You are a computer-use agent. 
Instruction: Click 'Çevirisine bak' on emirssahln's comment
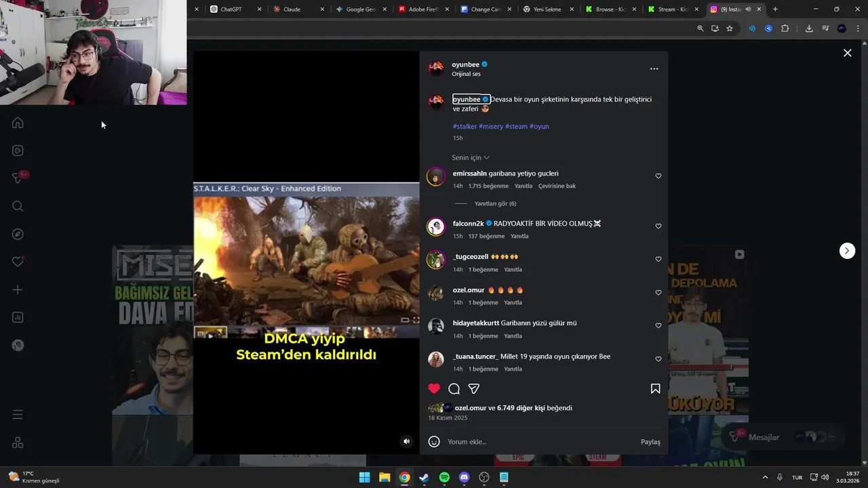(x=557, y=186)
